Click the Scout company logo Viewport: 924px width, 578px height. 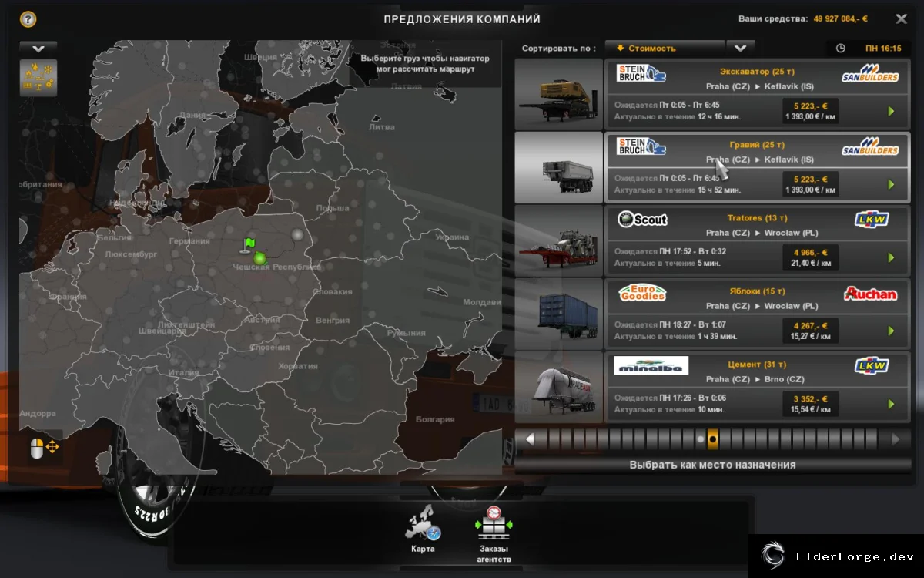click(643, 220)
